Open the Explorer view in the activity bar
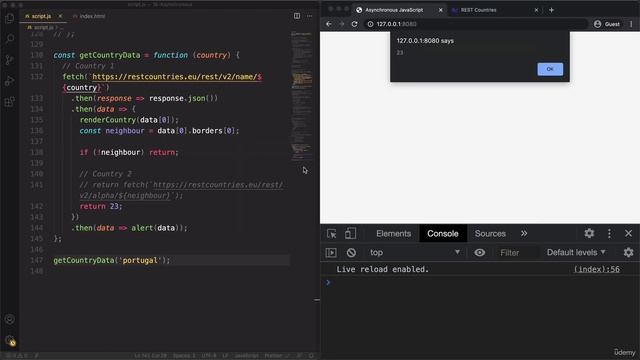 point(9,18)
